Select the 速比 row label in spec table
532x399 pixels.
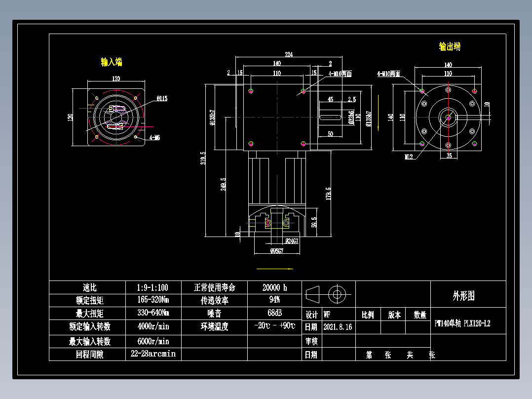coord(90,287)
